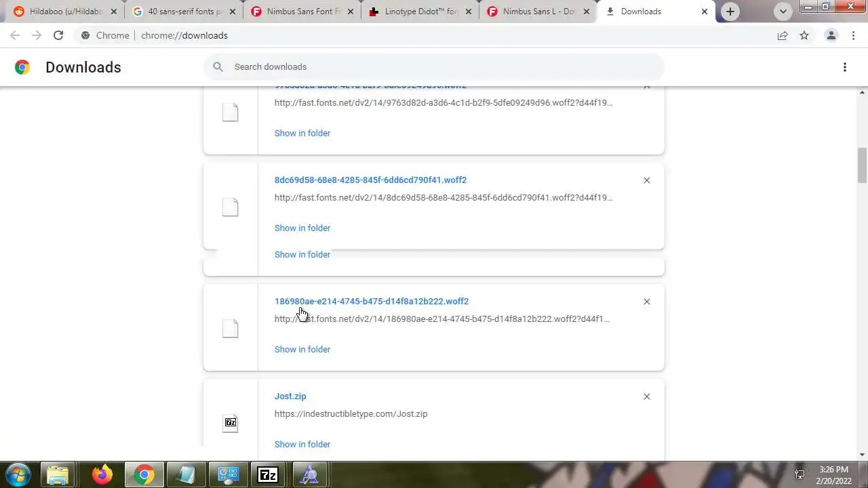Close the Hildaboo tab
This screenshot has width=868, height=488.
tap(114, 12)
